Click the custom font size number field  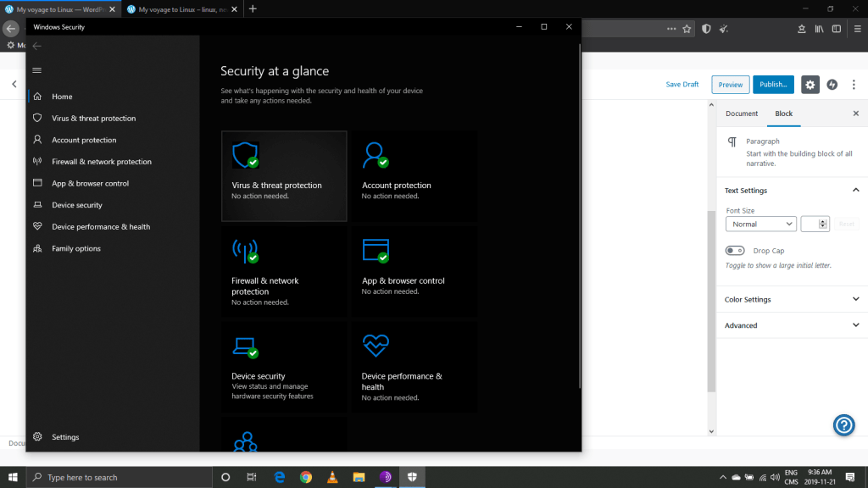click(x=810, y=225)
